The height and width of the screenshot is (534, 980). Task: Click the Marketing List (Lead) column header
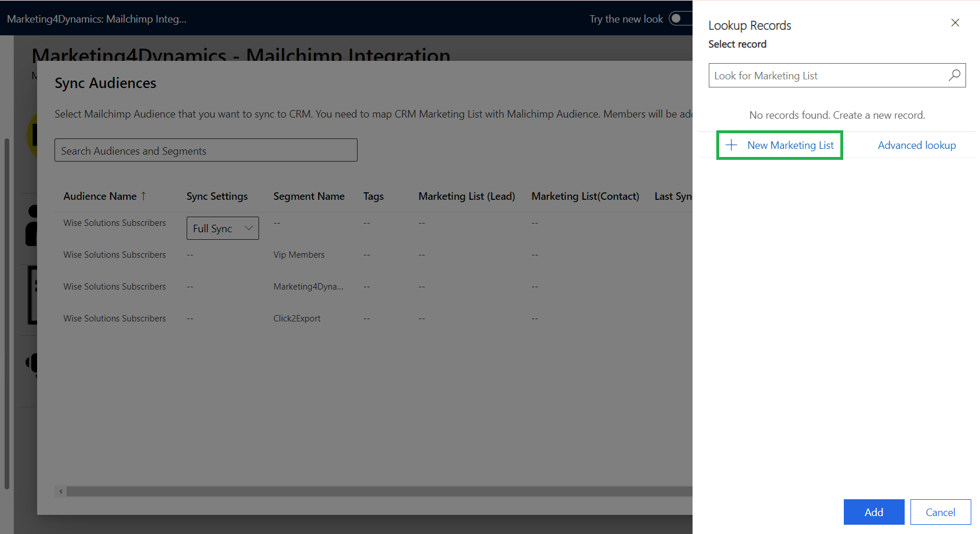tap(467, 196)
